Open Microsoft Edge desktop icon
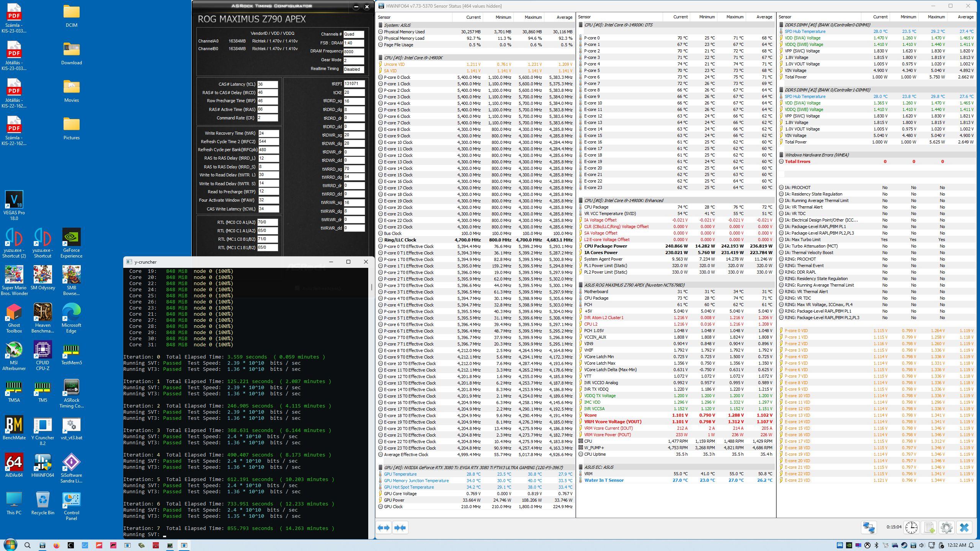The width and height of the screenshot is (980, 551). coord(71,318)
